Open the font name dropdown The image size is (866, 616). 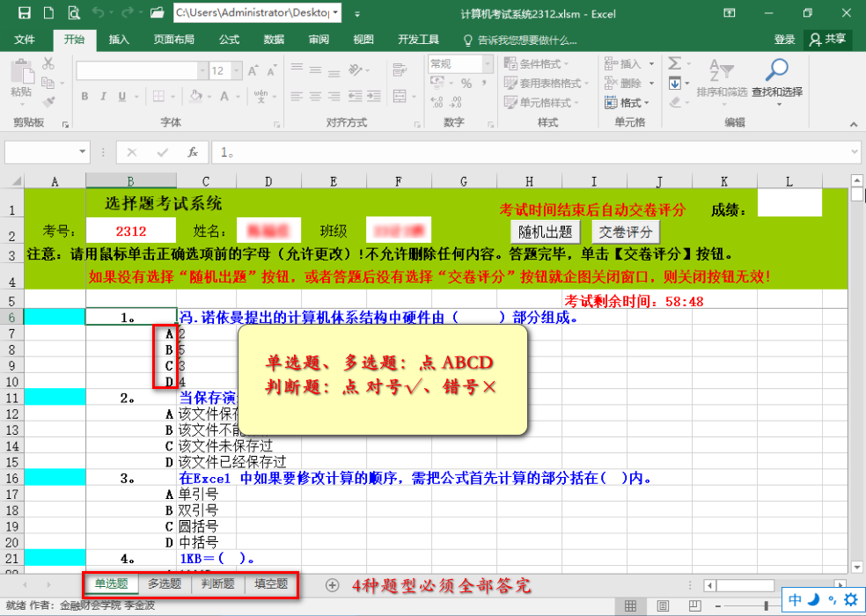click(202, 70)
